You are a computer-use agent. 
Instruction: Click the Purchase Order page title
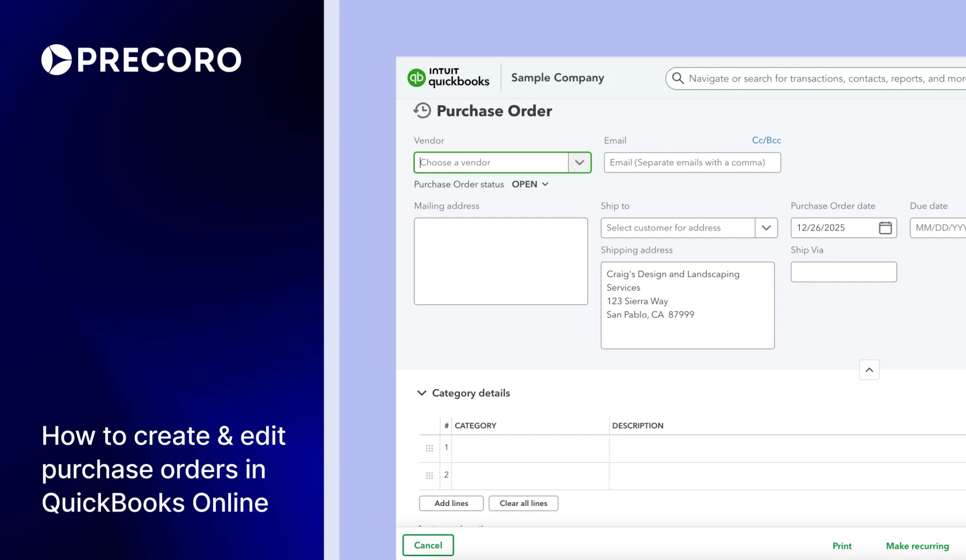pyautogui.click(x=494, y=111)
